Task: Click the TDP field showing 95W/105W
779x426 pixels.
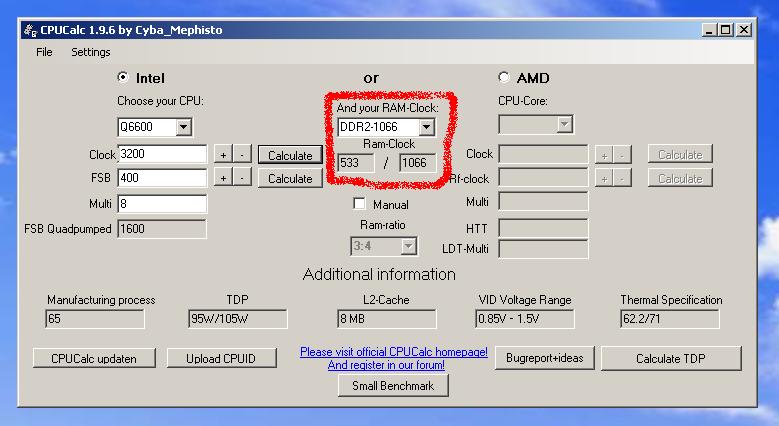Action: pyautogui.click(x=238, y=319)
